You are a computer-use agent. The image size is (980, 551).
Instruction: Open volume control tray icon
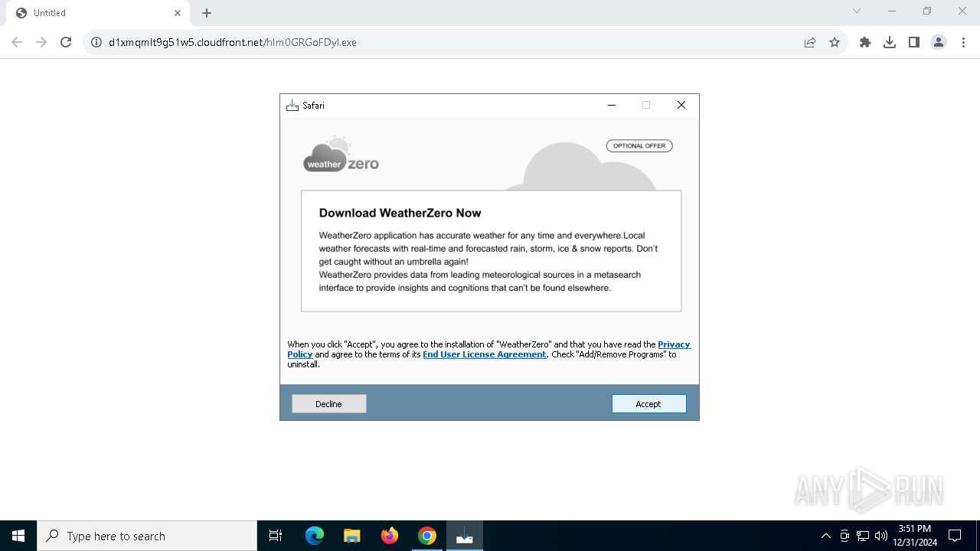(x=880, y=536)
